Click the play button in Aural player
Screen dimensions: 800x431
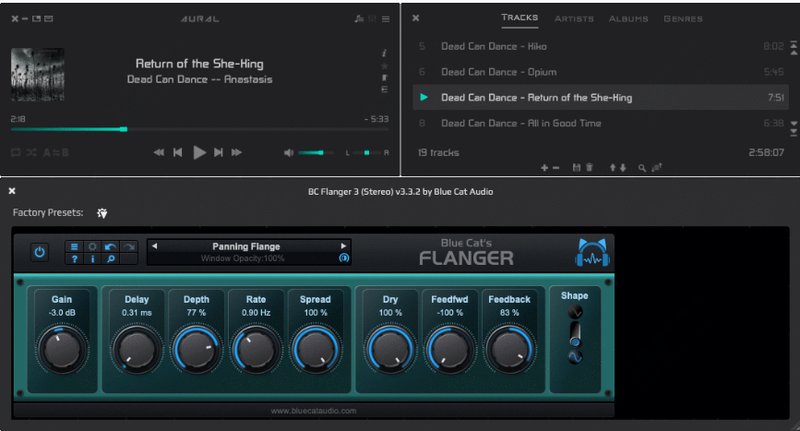point(199,152)
